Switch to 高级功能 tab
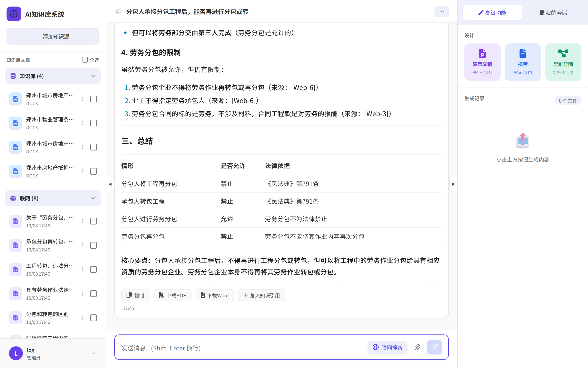This screenshot has height=368, width=588. [x=492, y=13]
